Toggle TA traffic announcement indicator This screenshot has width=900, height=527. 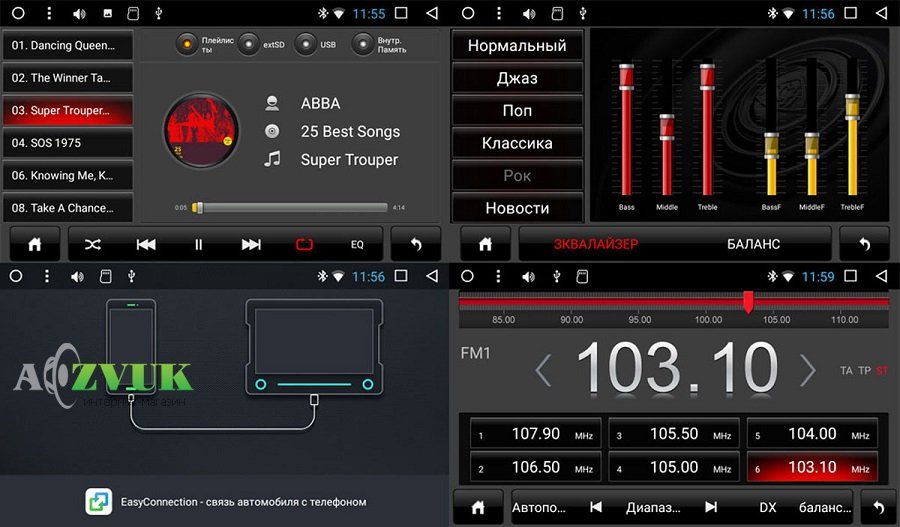[846, 371]
